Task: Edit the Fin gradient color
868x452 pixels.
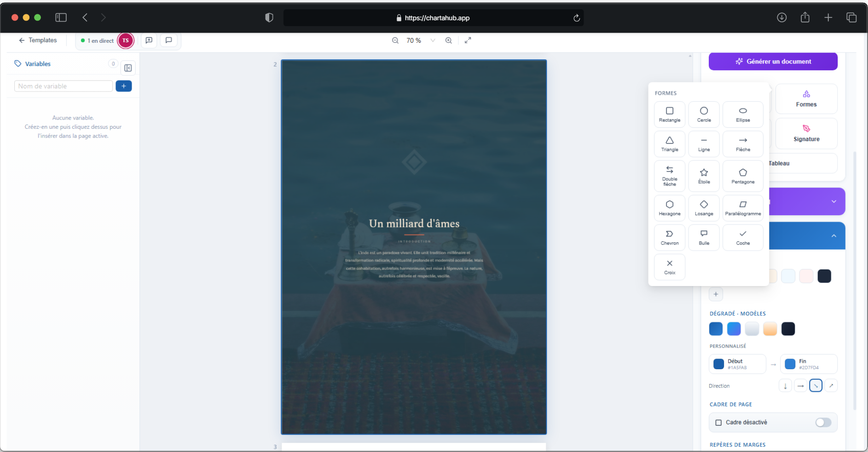Action: click(809, 364)
